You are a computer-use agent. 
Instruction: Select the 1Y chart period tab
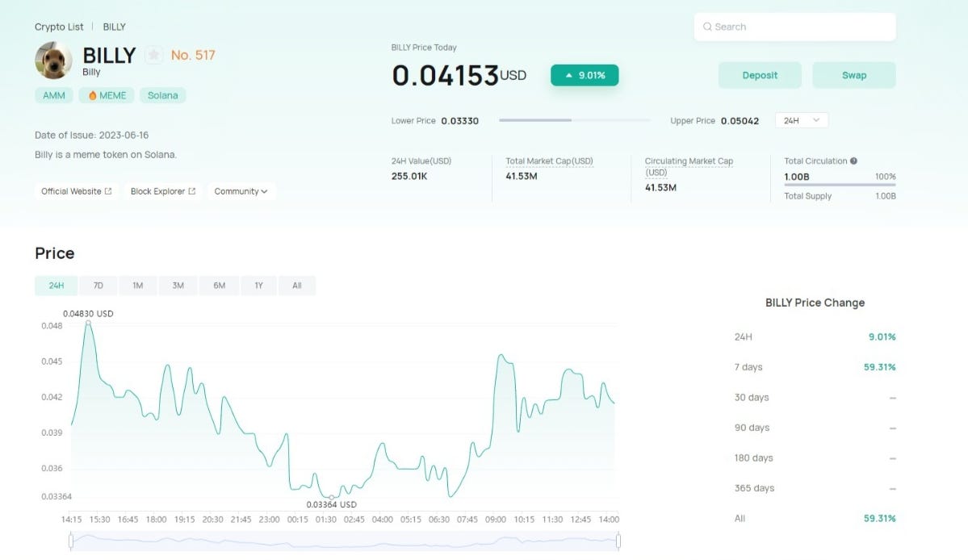click(257, 285)
